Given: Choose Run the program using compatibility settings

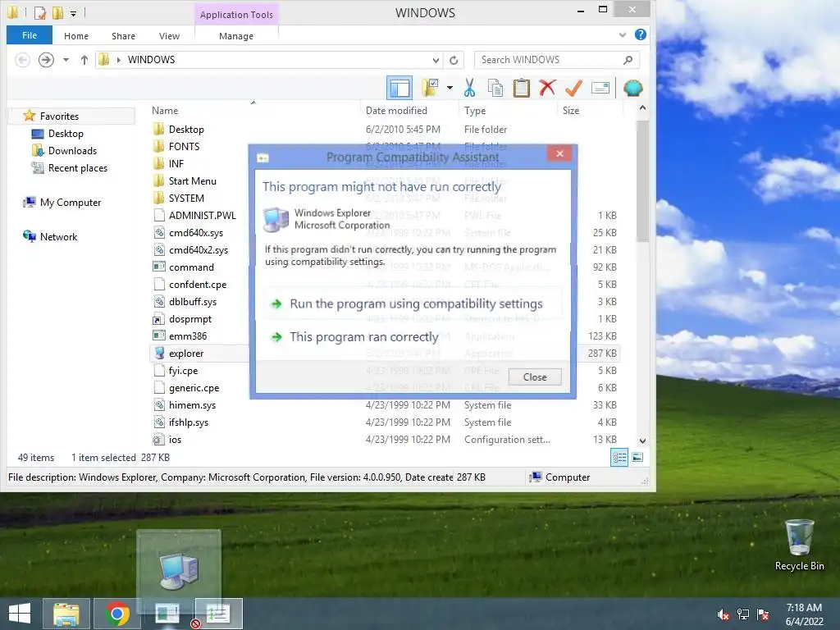Looking at the screenshot, I should tap(413, 304).
